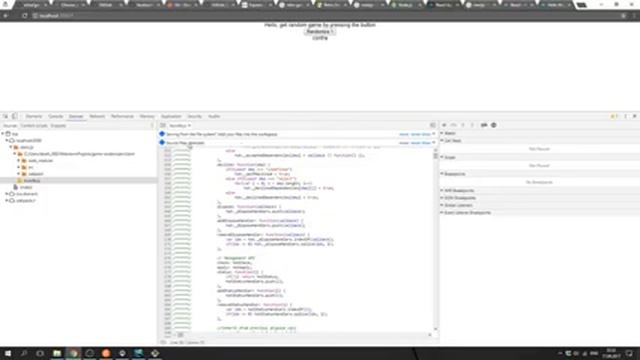Select the Snippets navigator tab
The width and height of the screenshot is (640, 360).
tap(58, 126)
